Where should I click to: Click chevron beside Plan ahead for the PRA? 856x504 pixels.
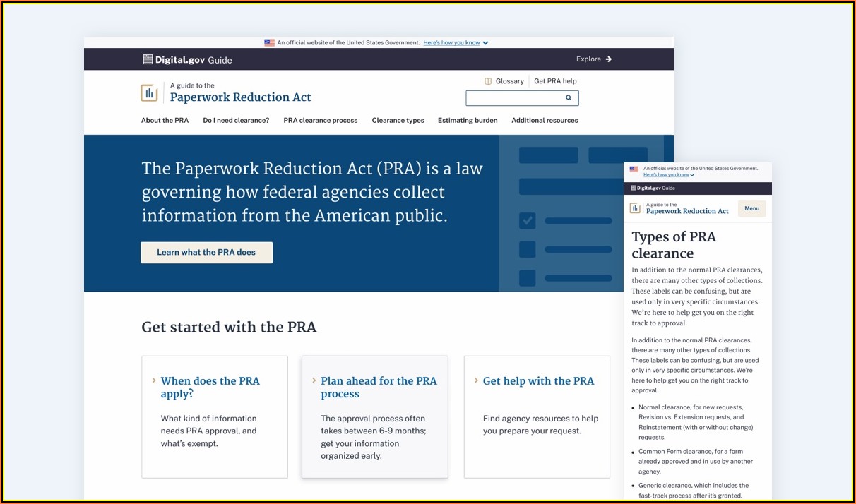tap(314, 380)
